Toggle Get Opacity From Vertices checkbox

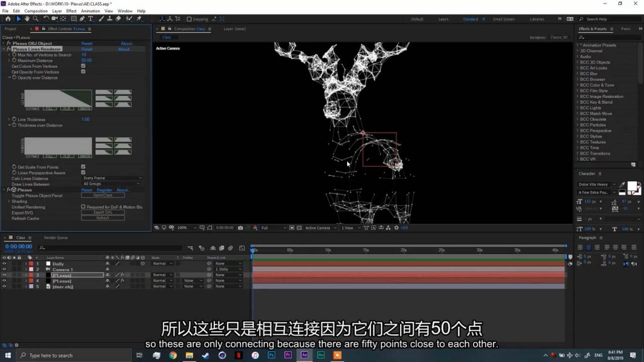84,72
